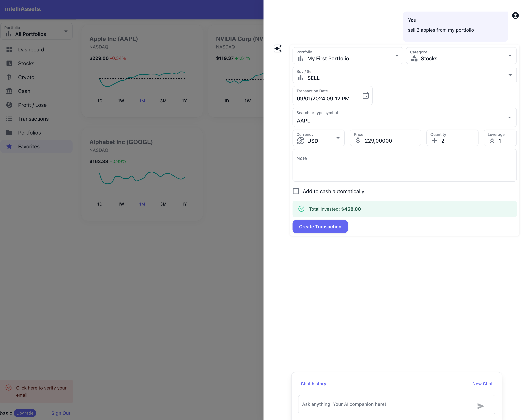Viewport: 527px width, 420px height.
Task: Click the Profit / Lose dollar icon
Action: tap(9, 105)
